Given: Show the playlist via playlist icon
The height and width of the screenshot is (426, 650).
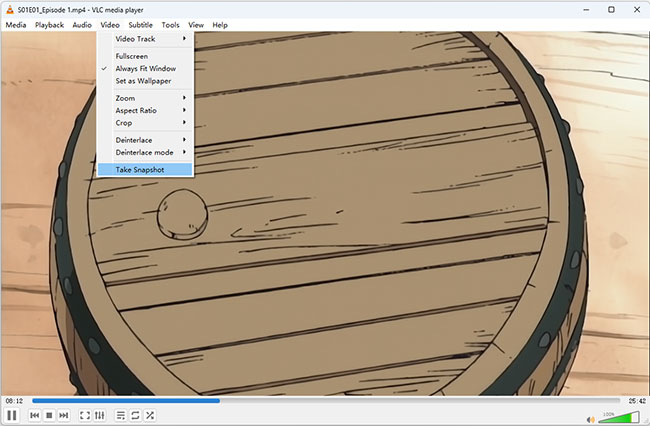Looking at the screenshot, I should [121, 415].
